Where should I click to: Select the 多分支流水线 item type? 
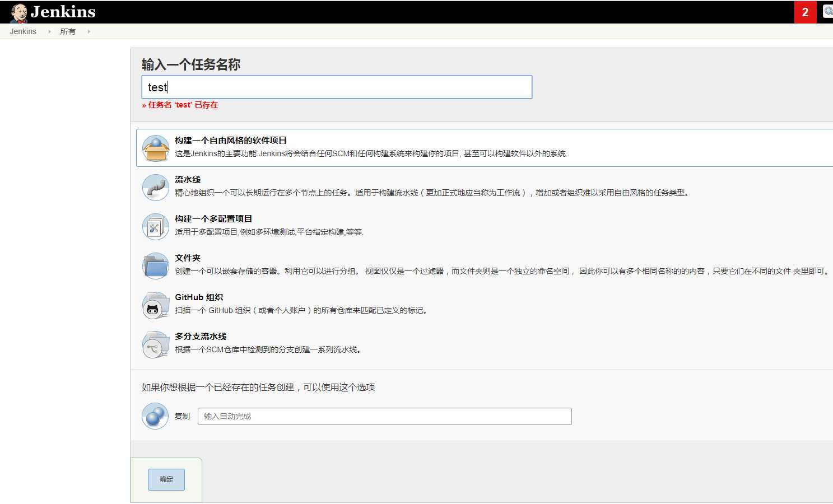tap(201, 337)
